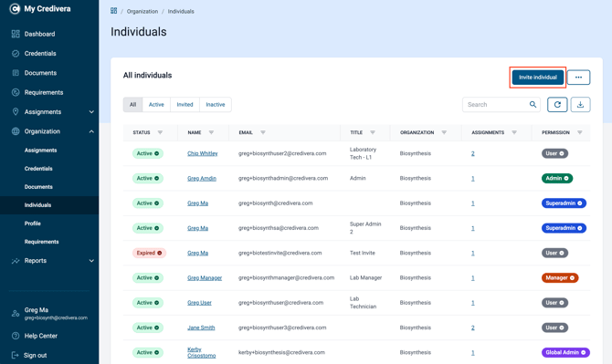Open Superadmin badge for greg+biosynthsa row

pyautogui.click(x=564, y=228)
